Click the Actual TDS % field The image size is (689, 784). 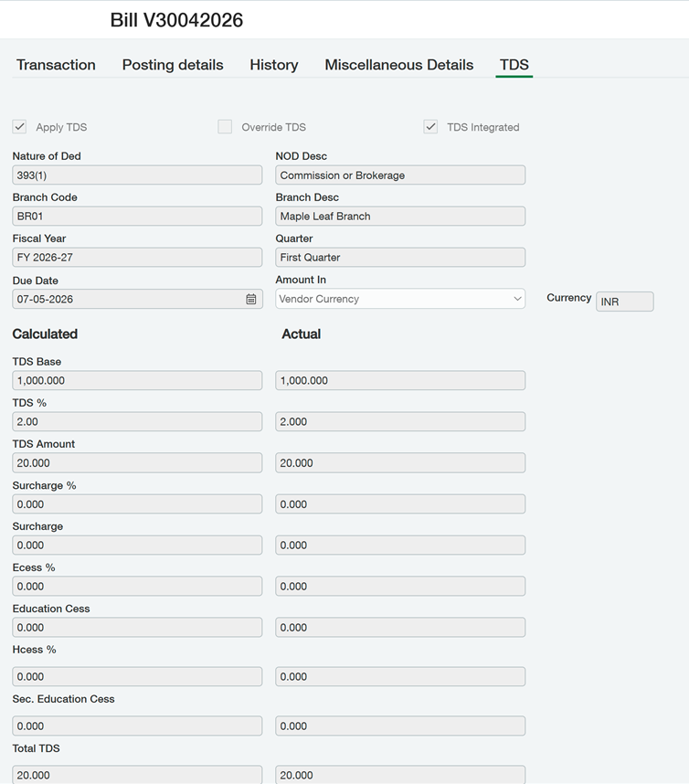[x=400, y=421]
